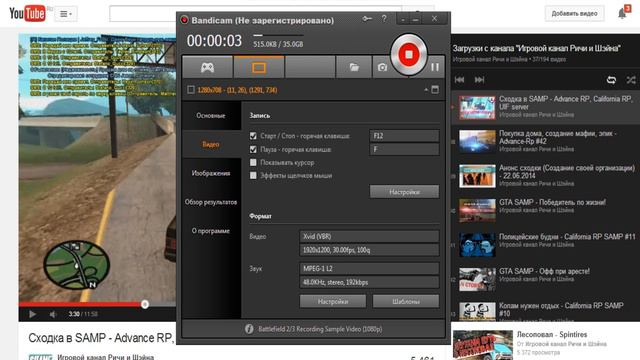Open the Изображения settings tab
Image resolution: width=640 pixels, height=360 pixels.
(x=211, y=173)
